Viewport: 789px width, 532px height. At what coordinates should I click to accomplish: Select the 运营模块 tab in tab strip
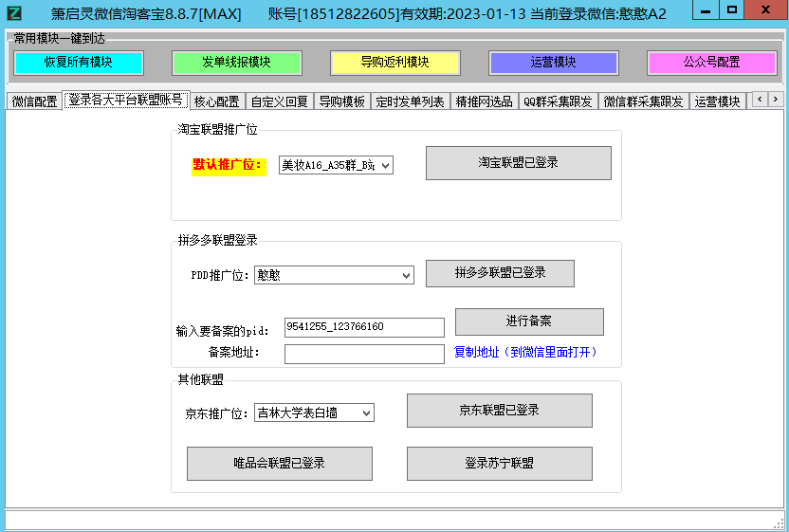tap(717, 101)
